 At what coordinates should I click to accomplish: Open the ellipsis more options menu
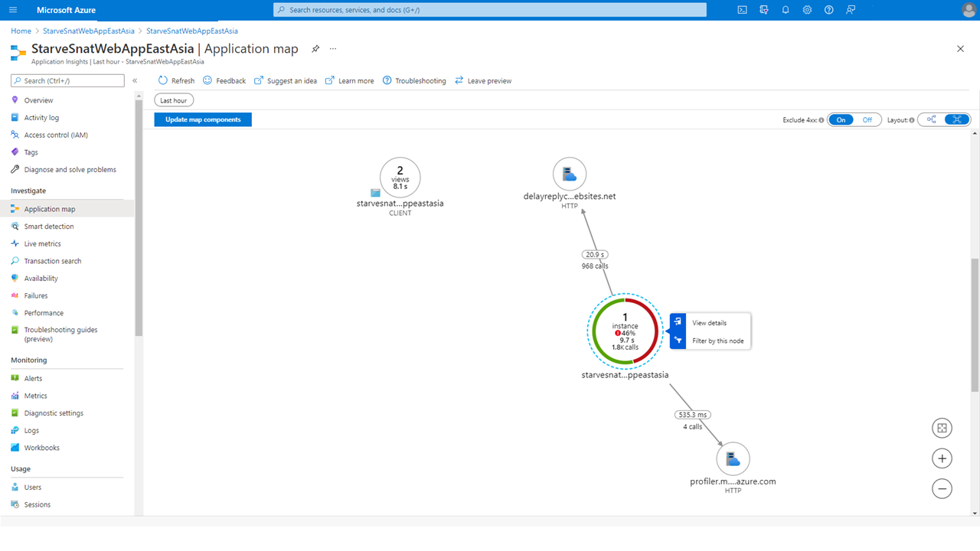click(x=333, y=49)
